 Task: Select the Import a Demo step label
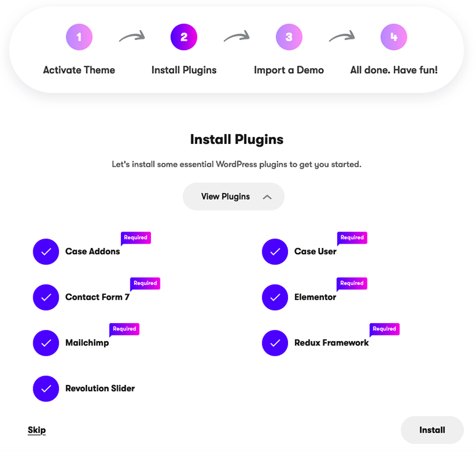coord(289,70)
